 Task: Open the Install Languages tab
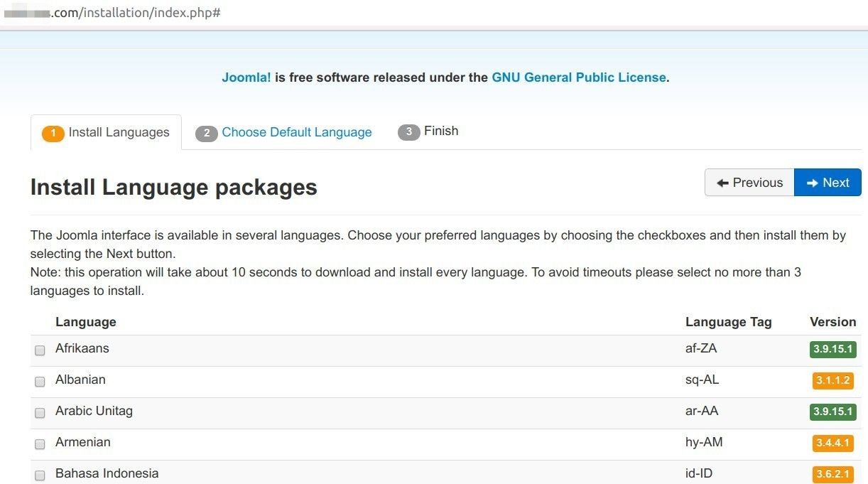coord(106,133)
